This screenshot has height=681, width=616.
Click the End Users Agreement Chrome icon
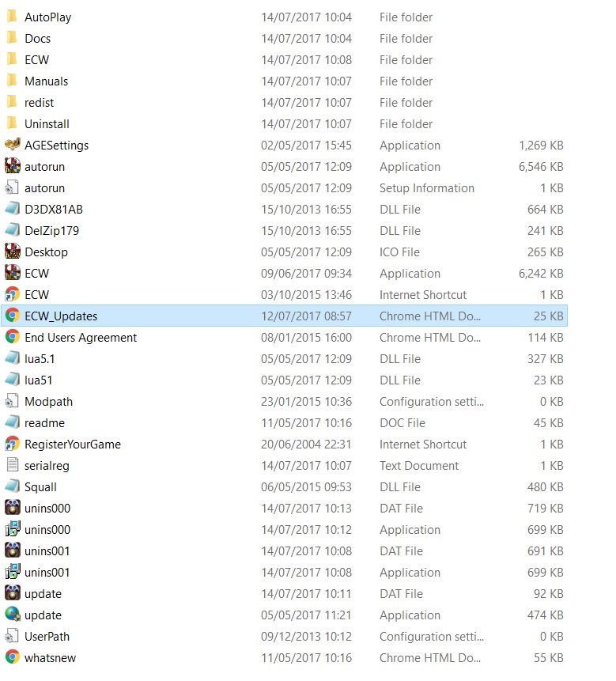(x=12, y=337)
